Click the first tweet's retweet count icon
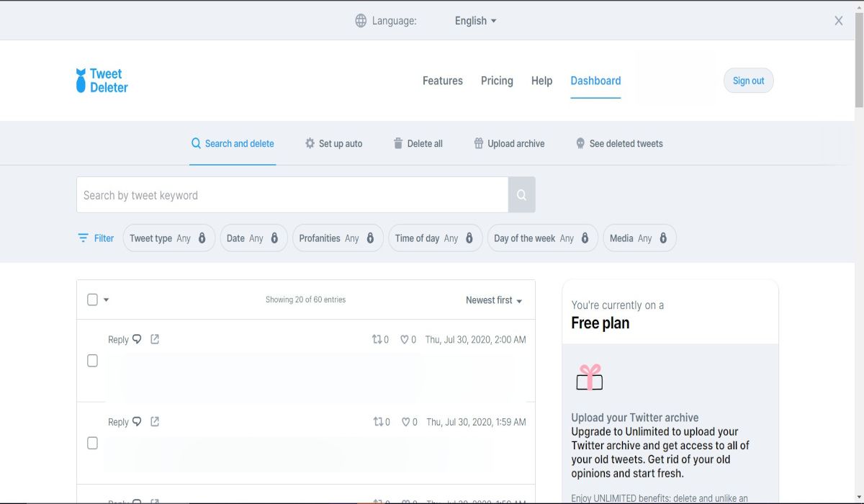Viewport: 864px width, 504px height. point(377,339)
